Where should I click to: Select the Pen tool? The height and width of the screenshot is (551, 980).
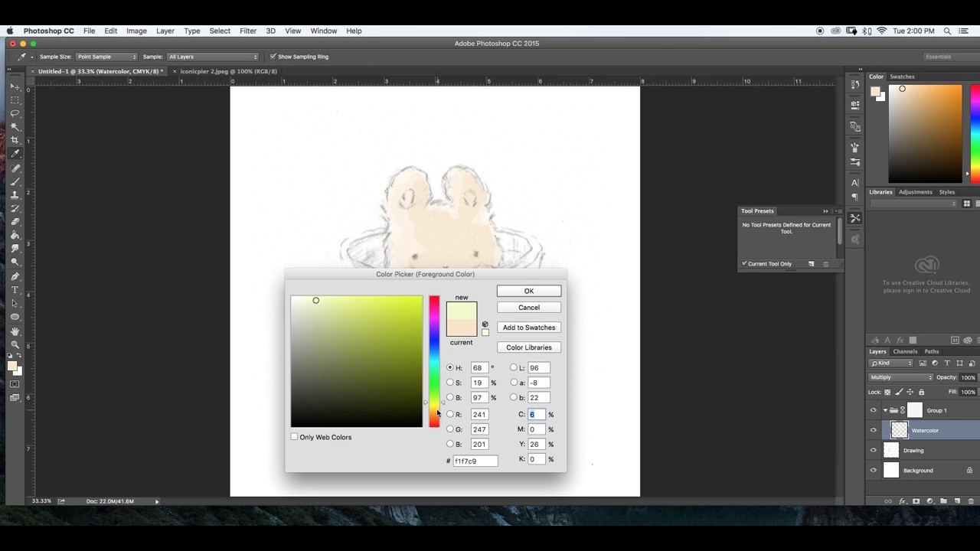click(15, 277)
